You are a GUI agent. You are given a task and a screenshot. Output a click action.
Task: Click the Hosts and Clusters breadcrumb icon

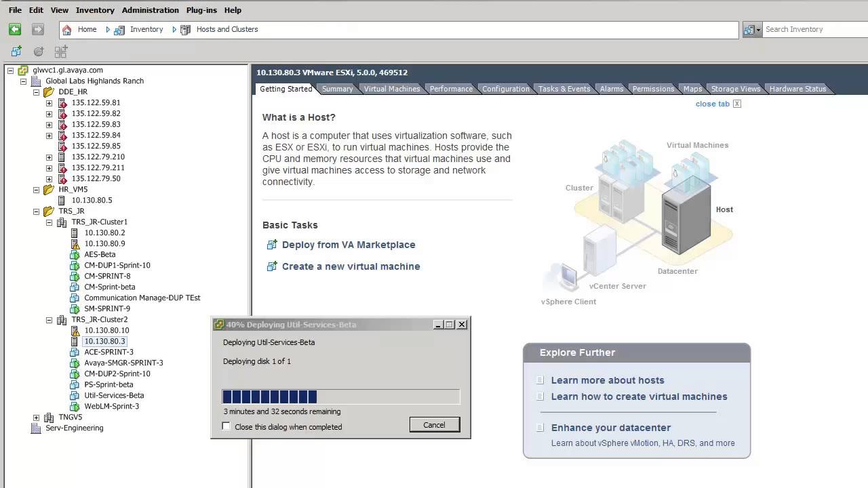185,30
